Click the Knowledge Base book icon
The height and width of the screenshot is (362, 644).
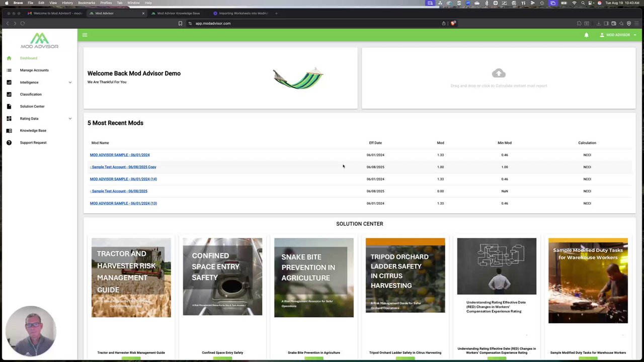[9, 131]
